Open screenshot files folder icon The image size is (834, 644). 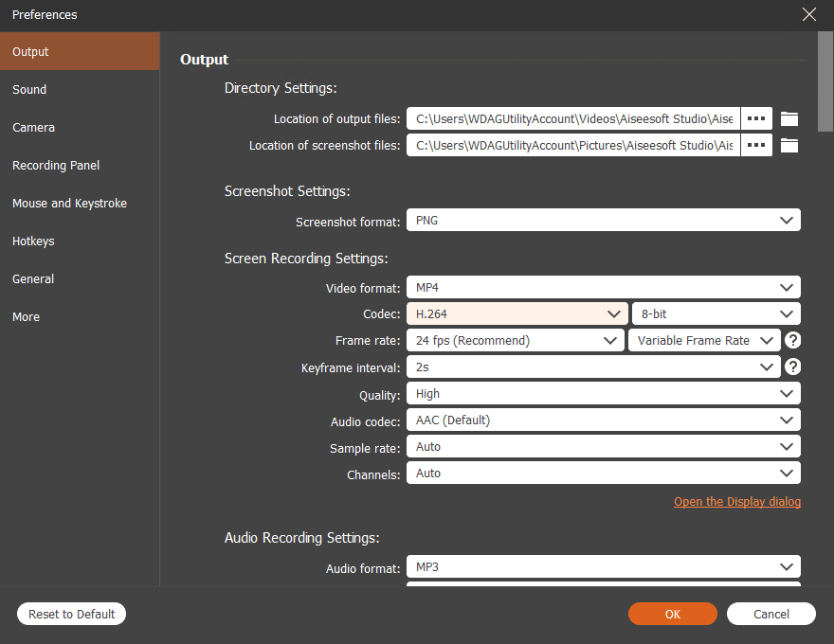(x=789, y=145)
